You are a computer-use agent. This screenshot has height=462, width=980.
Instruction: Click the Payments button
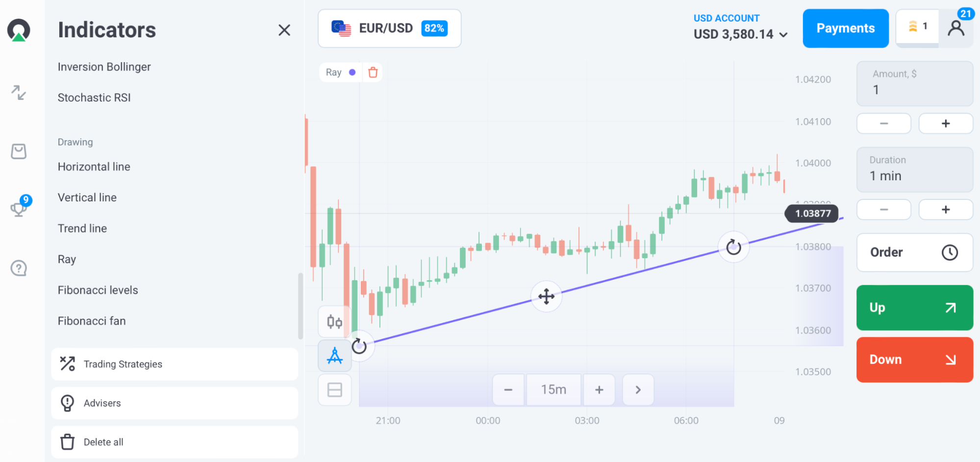846,28
